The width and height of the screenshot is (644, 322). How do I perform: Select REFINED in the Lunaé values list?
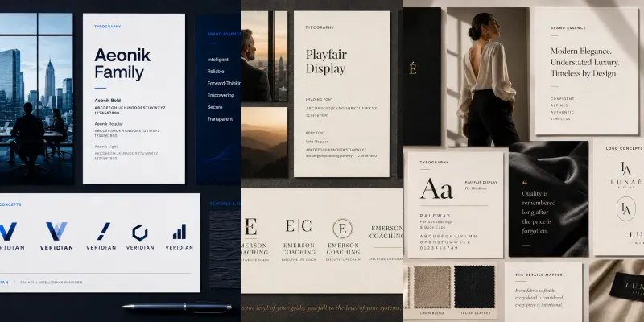click(559, 105)
